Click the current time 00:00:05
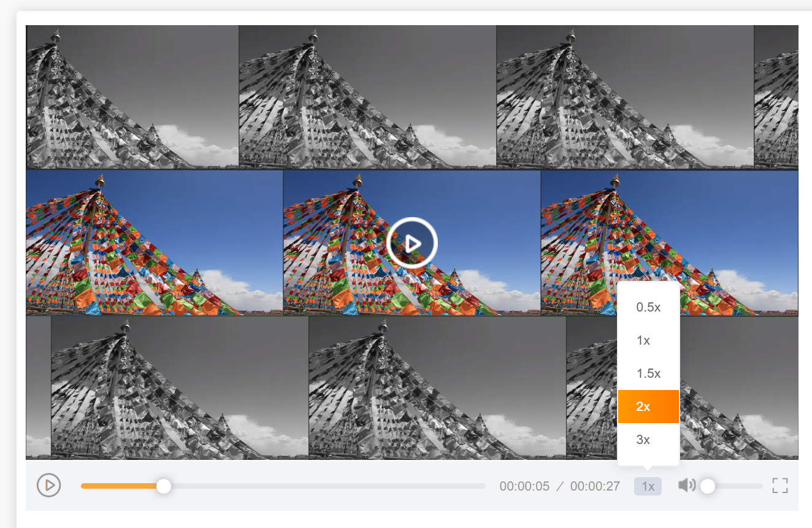 coord(524,486)
